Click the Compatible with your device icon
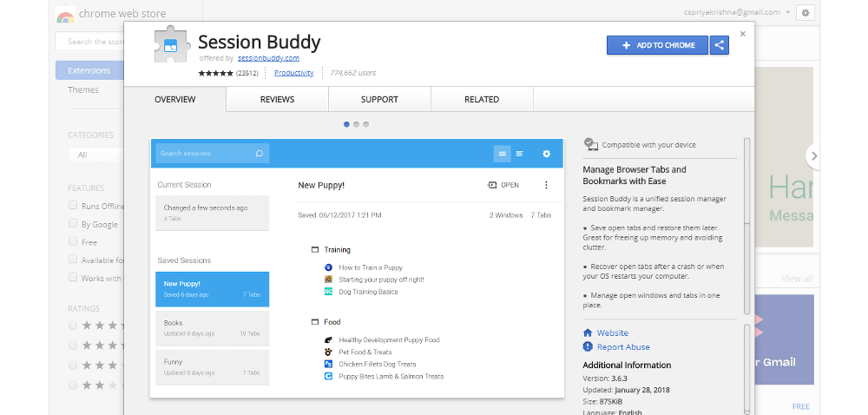This screenshot has height=415, width=868. point(590,144)
